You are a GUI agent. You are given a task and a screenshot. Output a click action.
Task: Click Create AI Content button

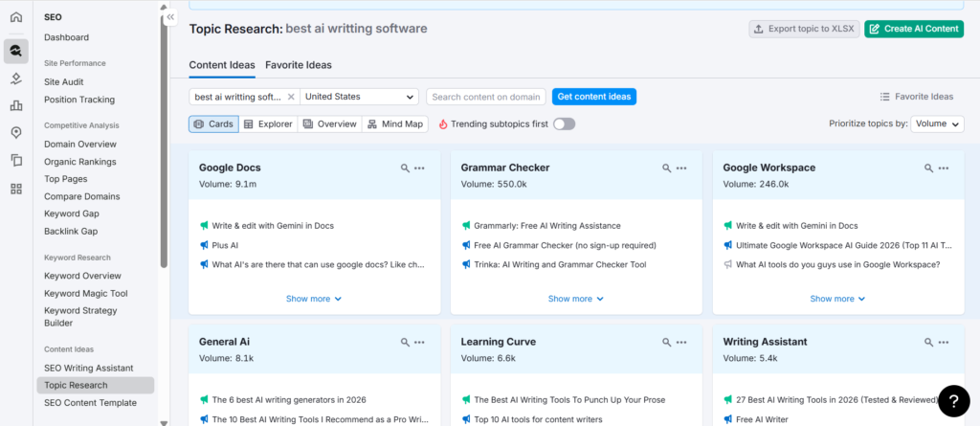point(914,29)
